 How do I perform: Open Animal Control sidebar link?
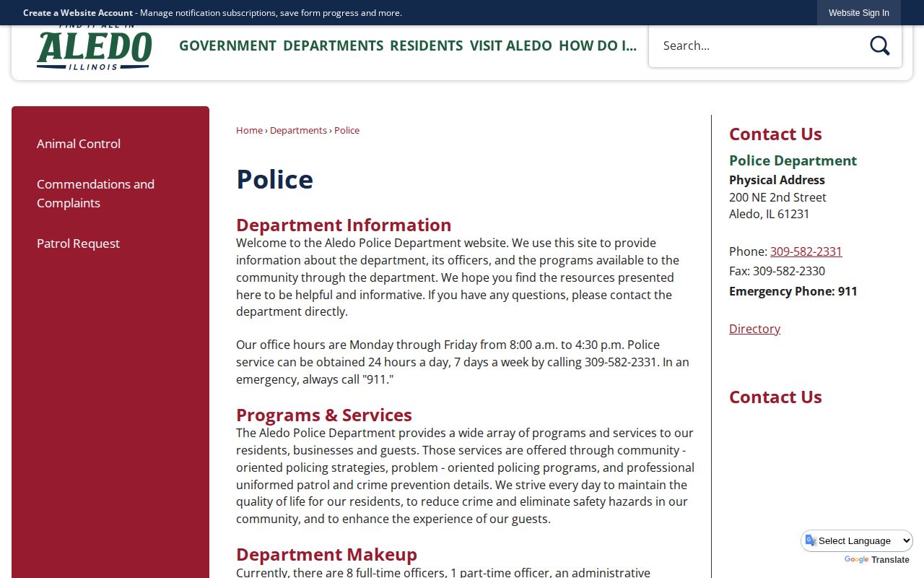pos(79,144)
